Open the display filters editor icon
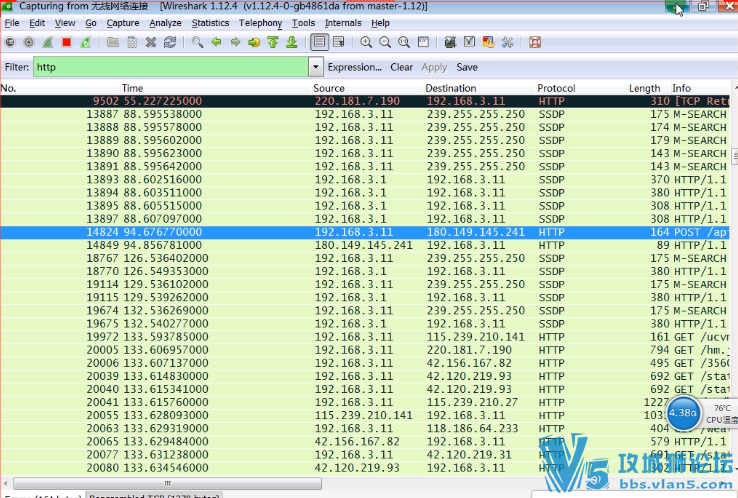 tap(469, 42)
